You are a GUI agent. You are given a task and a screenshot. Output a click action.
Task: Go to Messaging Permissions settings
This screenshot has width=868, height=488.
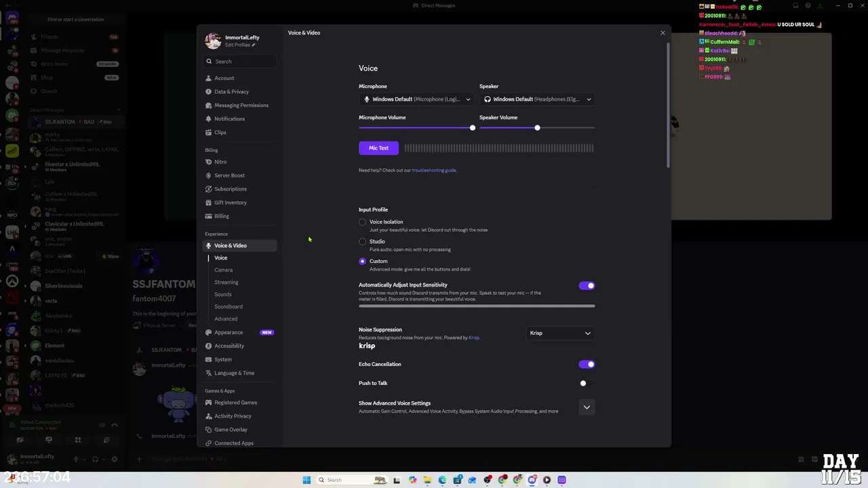tap(241, 105)
